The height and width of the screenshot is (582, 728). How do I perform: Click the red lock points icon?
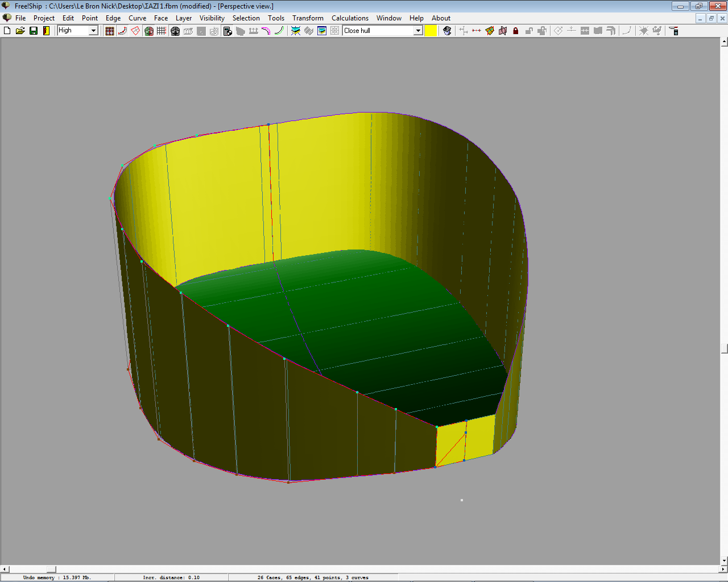point(516,31)
